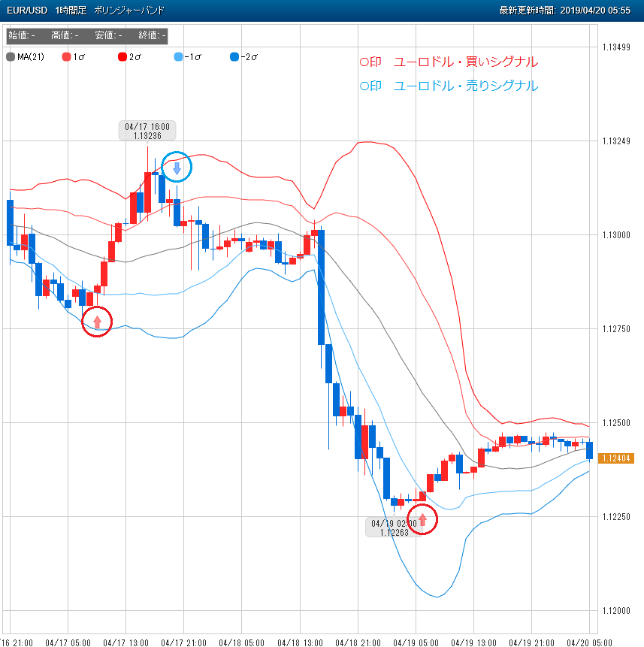The width and height of the screenshot is (644, 647).
Task: Click the 04/17 16:00 high price tooltip
Action: [147, 132]
